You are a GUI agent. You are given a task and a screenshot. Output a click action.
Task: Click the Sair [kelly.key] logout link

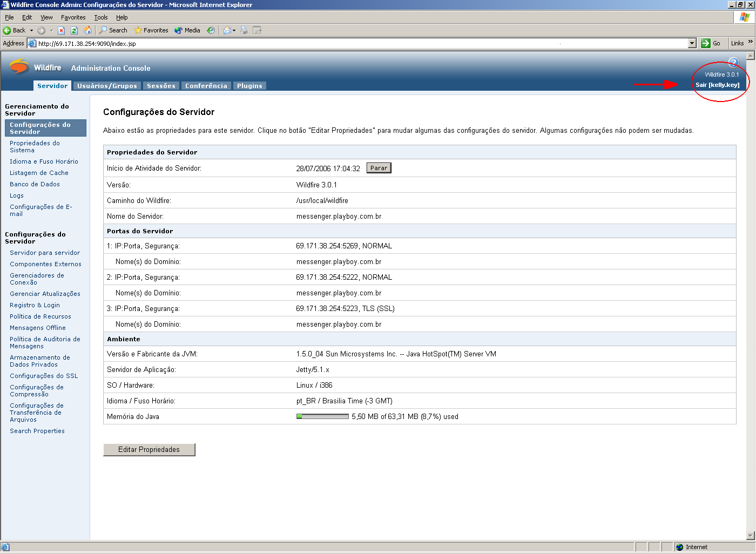coord(718,85)
